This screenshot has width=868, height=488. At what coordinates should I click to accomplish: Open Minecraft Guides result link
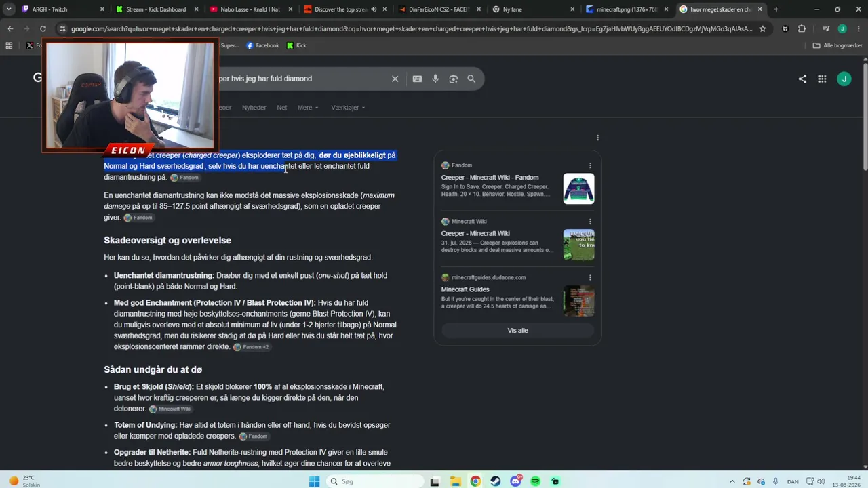(x=465, y=289)
